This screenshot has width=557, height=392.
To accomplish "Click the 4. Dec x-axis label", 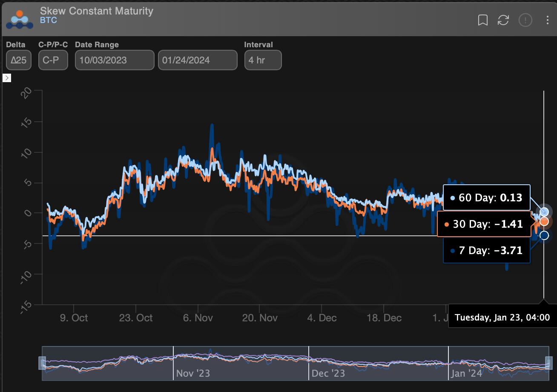I will pos(322,318).
